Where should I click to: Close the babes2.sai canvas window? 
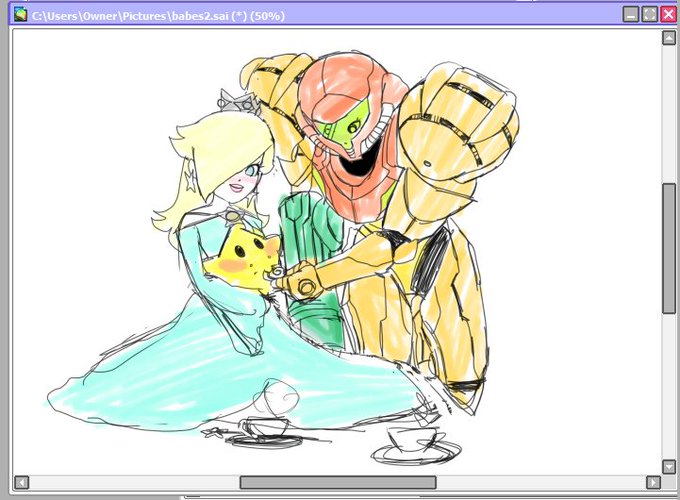668,15
